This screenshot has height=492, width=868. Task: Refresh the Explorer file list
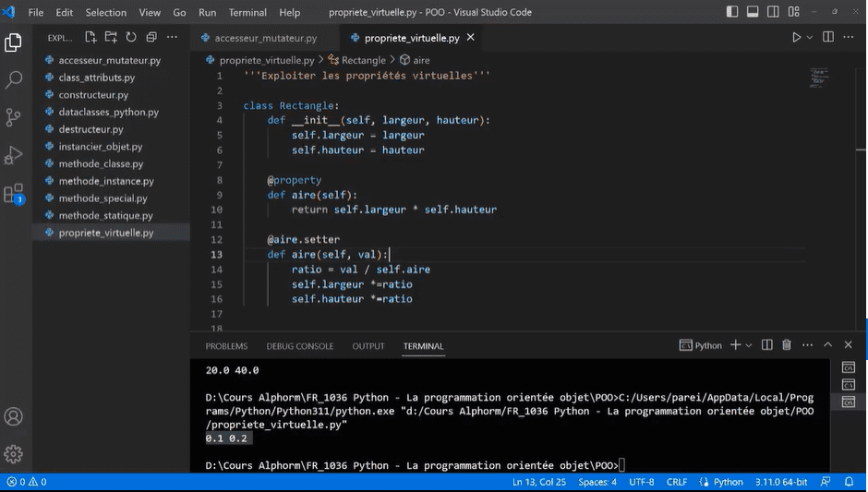coord(131,37)
